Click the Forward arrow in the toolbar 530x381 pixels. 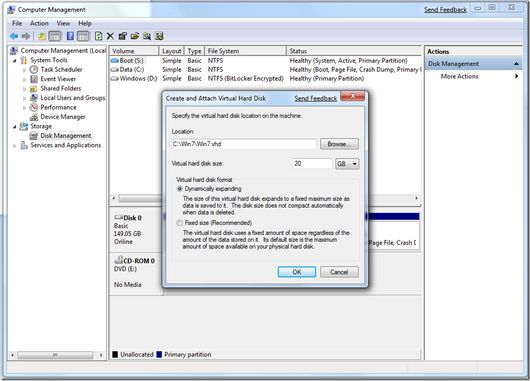coord(26,36)
